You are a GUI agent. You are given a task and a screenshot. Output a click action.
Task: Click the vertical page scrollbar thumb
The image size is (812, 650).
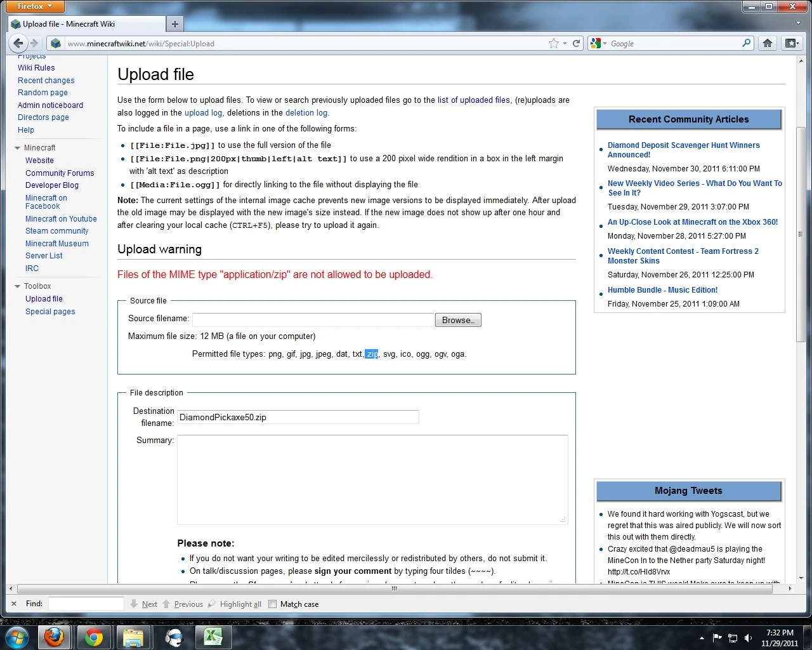[801, 235]
